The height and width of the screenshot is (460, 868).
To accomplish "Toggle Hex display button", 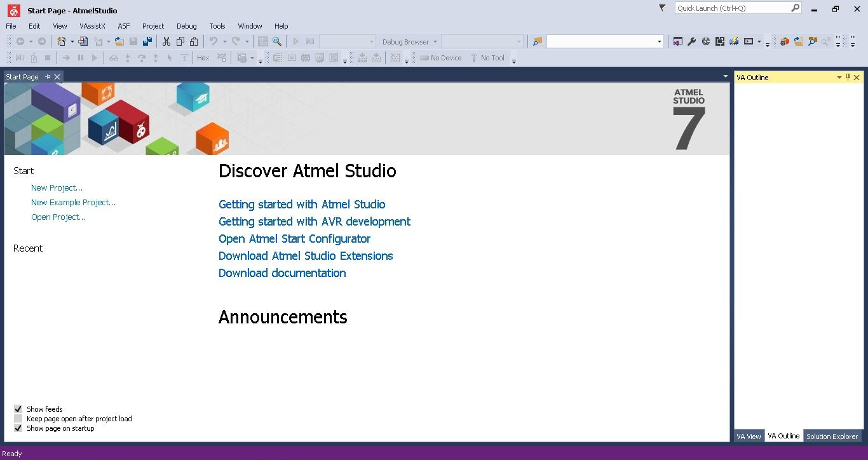I will (203, 58).
